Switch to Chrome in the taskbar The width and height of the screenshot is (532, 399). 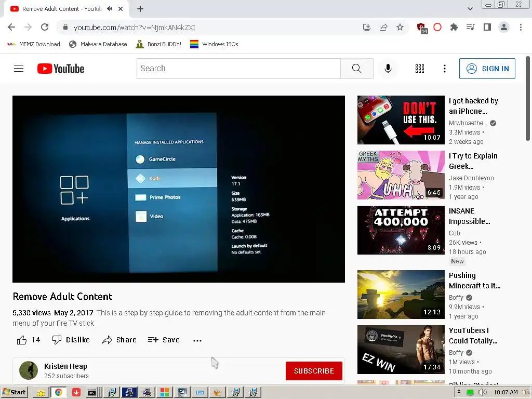pos(58,393)
